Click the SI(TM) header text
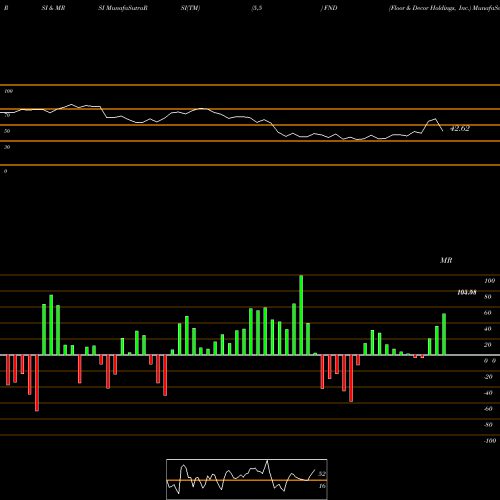The width and height of the screenshot is (500, 500). [190, 8]
